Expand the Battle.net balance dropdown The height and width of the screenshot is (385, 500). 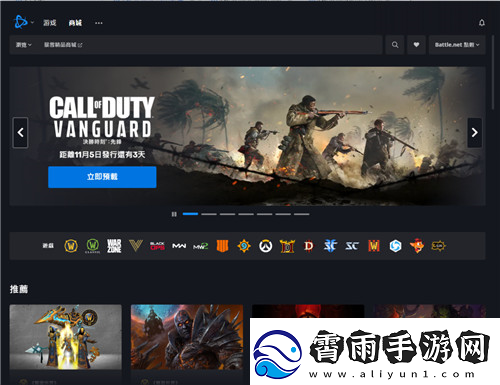point(457,45)
